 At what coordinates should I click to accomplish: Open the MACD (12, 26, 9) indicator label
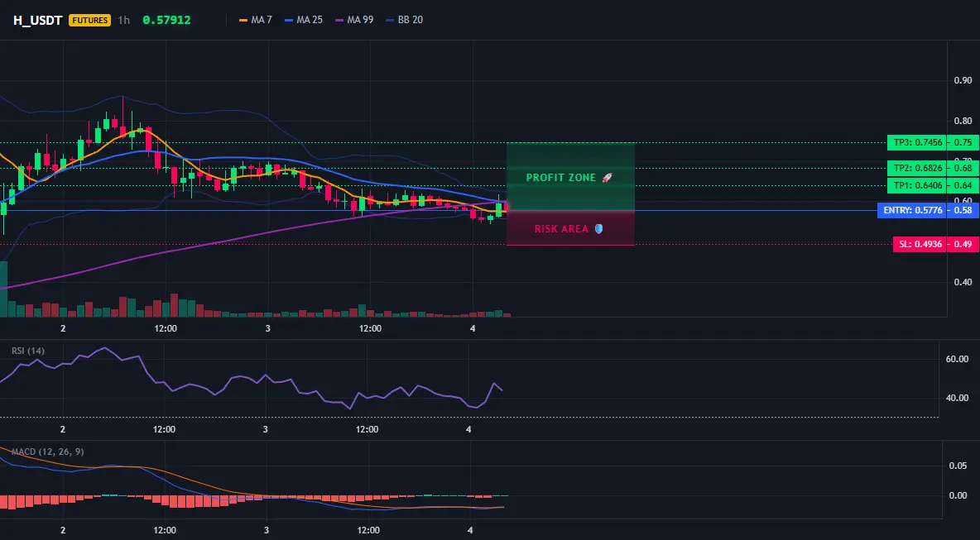tap(48, 452)
